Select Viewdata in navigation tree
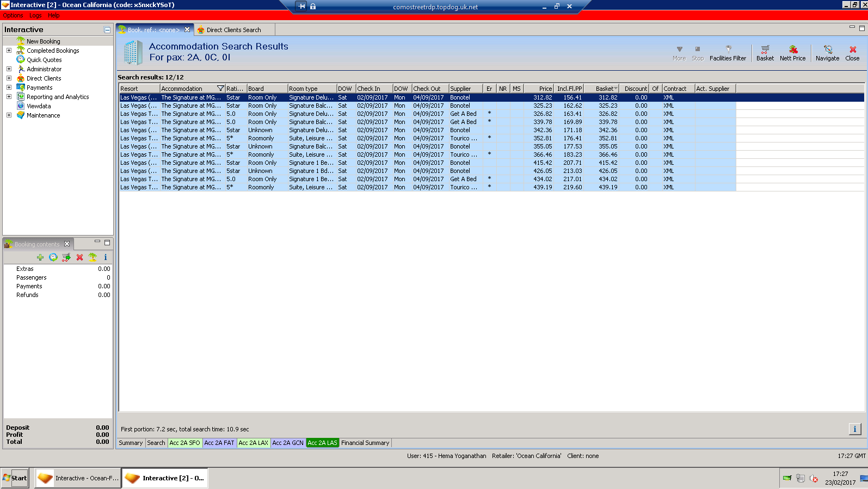This screenshot has width=868, height=489. point(39,106)
